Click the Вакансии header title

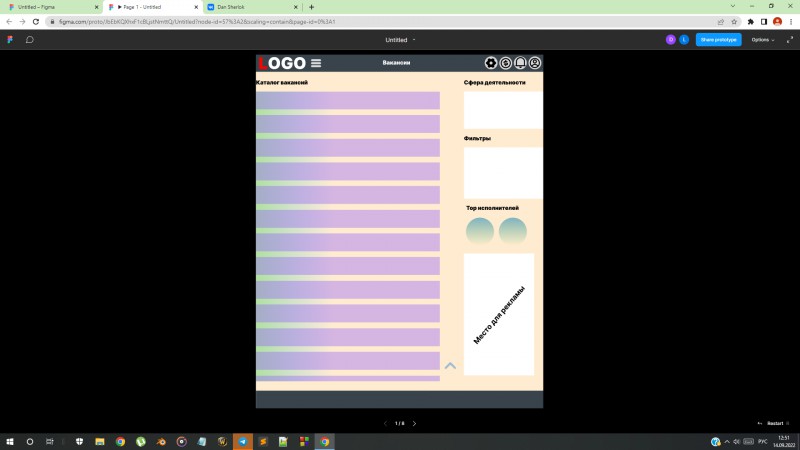click(x=396, y=63)
